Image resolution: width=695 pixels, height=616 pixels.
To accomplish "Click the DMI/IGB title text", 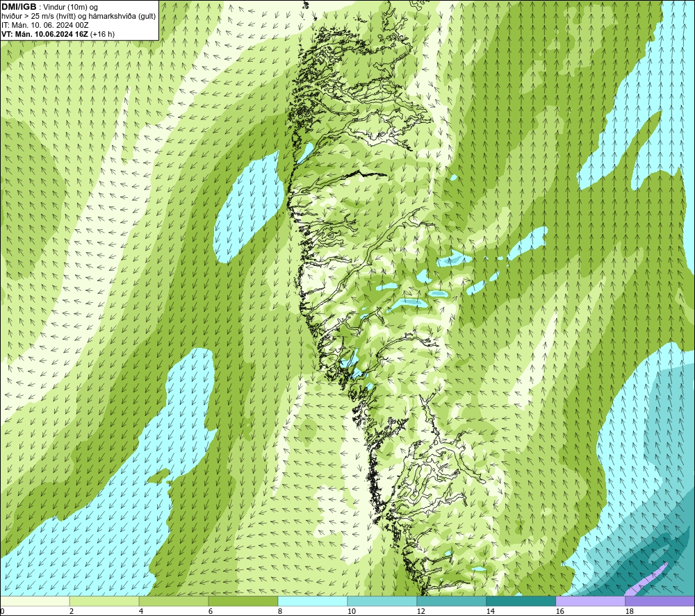I will [19, 7].
